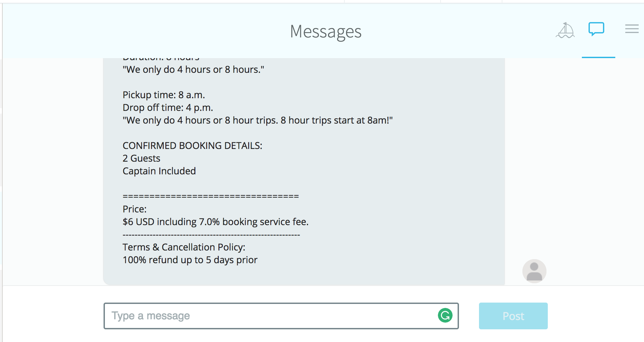Open the hamburger menu
This screenshot has height=342, width=644.
632,29
